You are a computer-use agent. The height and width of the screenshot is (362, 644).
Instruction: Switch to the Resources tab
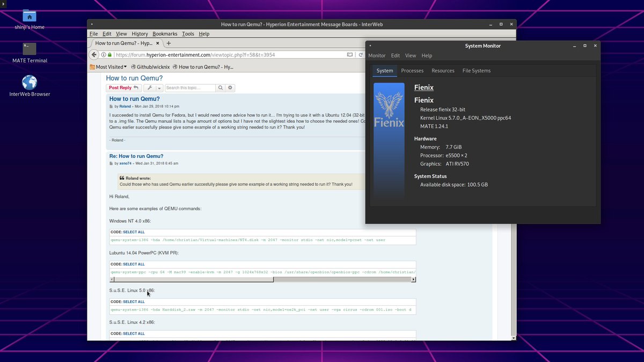tap(443, 71)
